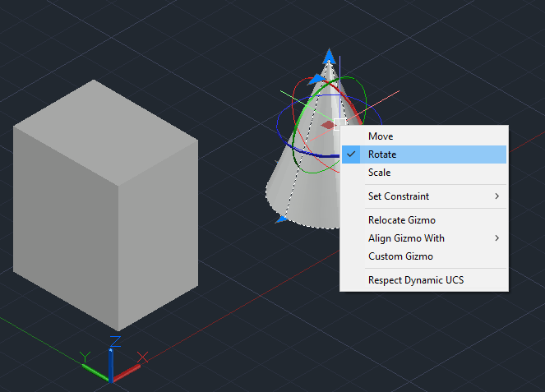Viewport: 545px width, 392px height.
Task: Click the blue arrow grip at the cone base
Action: tap(281, 219)
